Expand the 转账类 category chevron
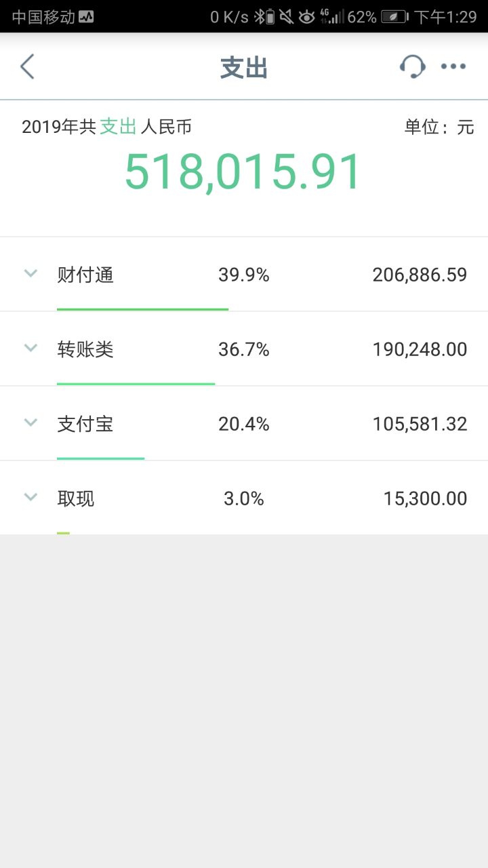This screenshot has height=868, width=488. pos(30,348)
